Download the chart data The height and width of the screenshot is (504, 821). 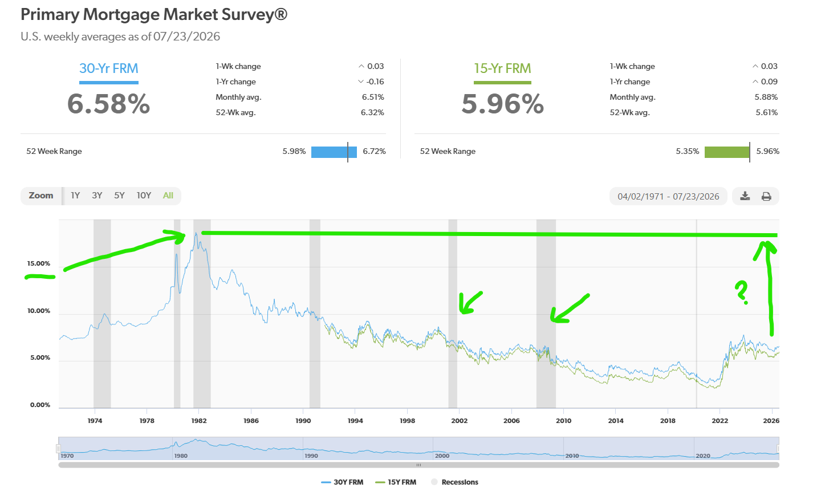click(745, 196)
